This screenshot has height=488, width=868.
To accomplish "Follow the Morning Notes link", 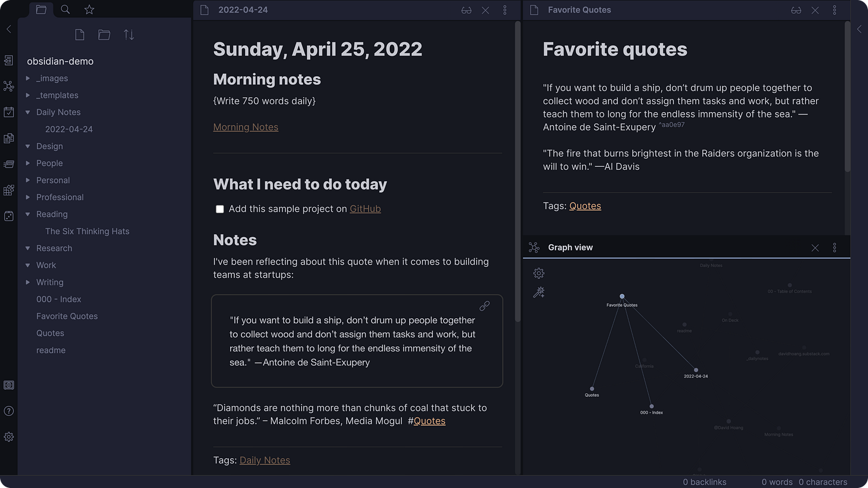I will point(246,127).
